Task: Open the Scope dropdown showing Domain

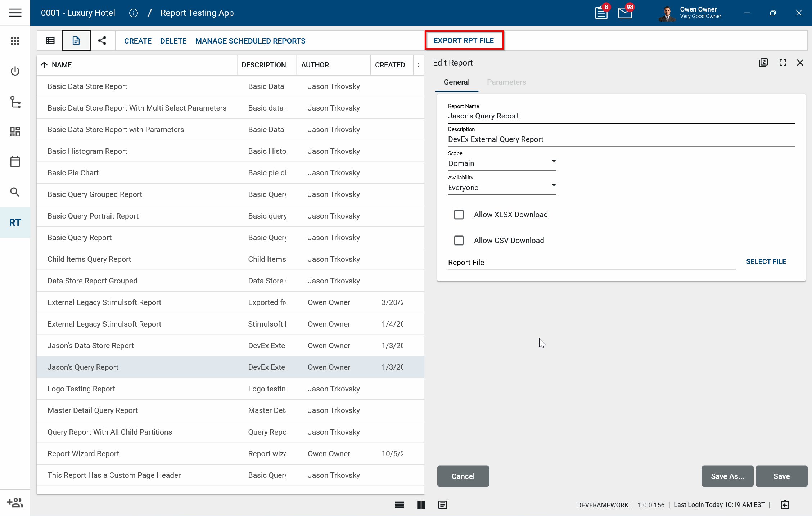Action: pyautogui.click(x=502, y=163)
